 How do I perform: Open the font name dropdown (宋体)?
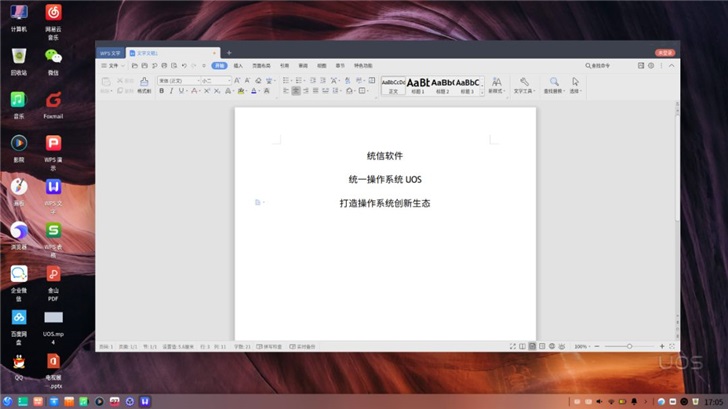(x=178, y=80)
